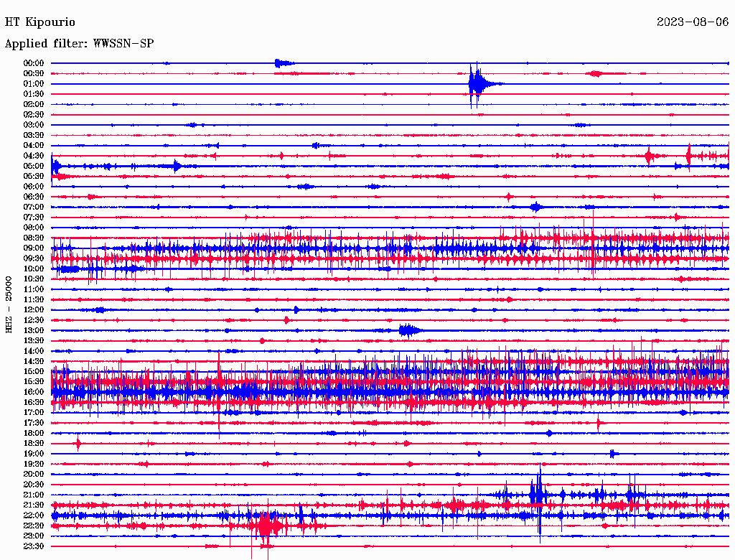Click the 'Applied filter: WWSSN-SP' text

point(79,44)
